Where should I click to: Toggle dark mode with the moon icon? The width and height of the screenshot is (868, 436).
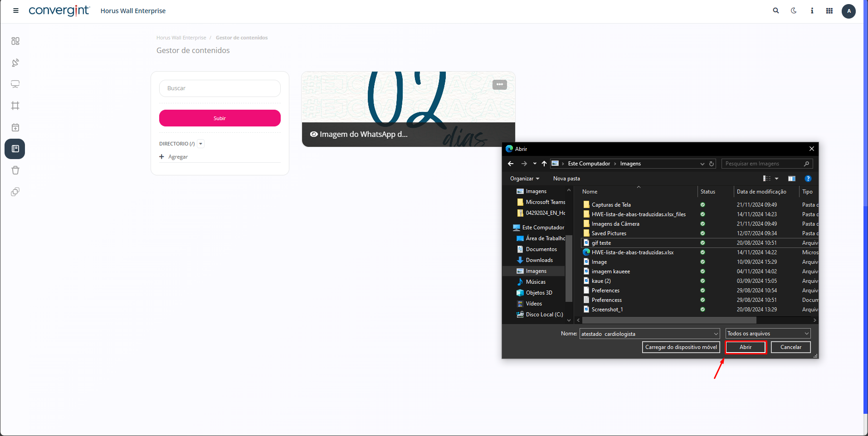(794, 11)
